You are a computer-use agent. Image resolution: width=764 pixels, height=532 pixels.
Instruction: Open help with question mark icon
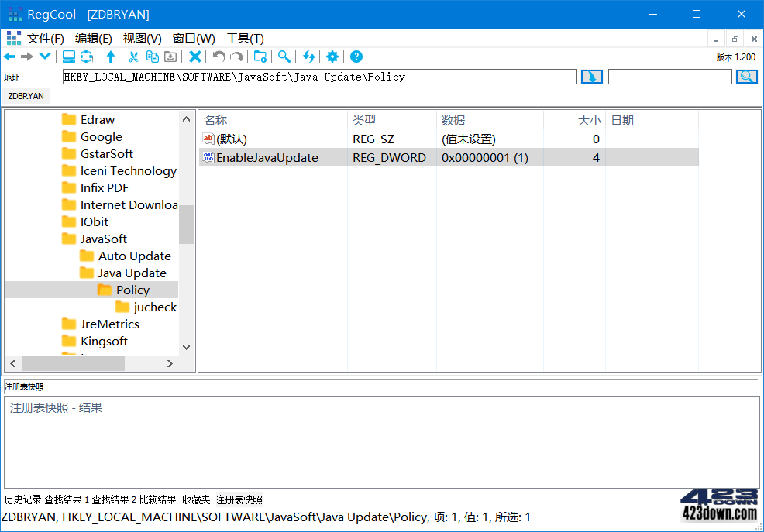point(355,56)
